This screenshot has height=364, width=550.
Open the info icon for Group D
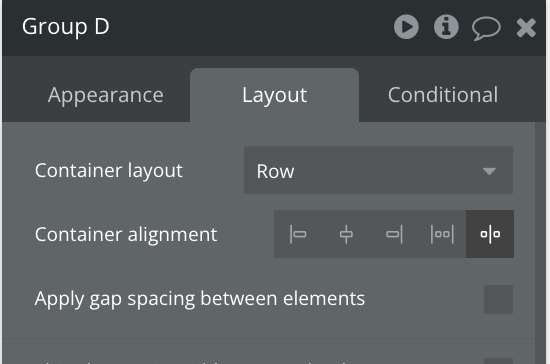[446, 27]
